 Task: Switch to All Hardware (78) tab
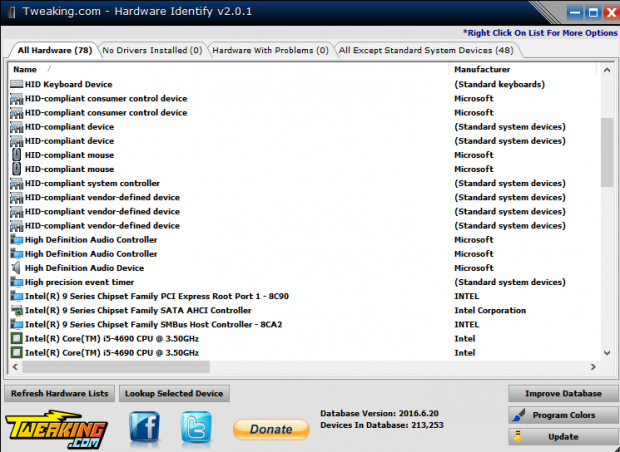[55, 50]
